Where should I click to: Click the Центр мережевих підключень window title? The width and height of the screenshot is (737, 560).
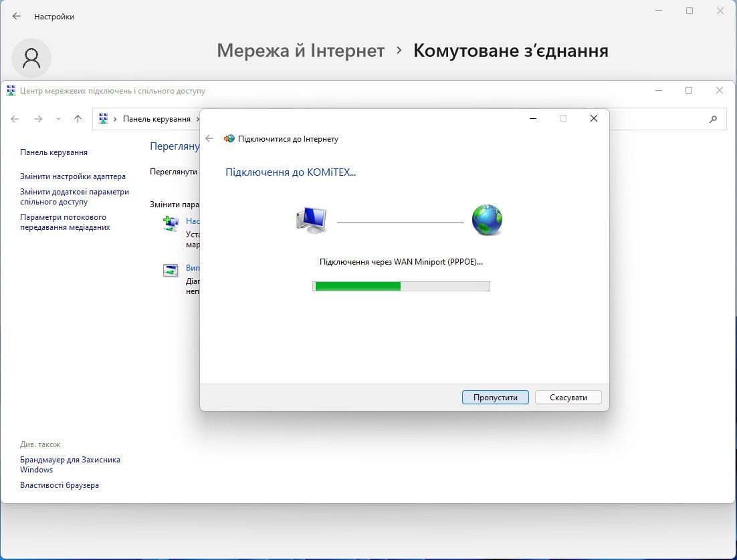(x=112, y=91)
